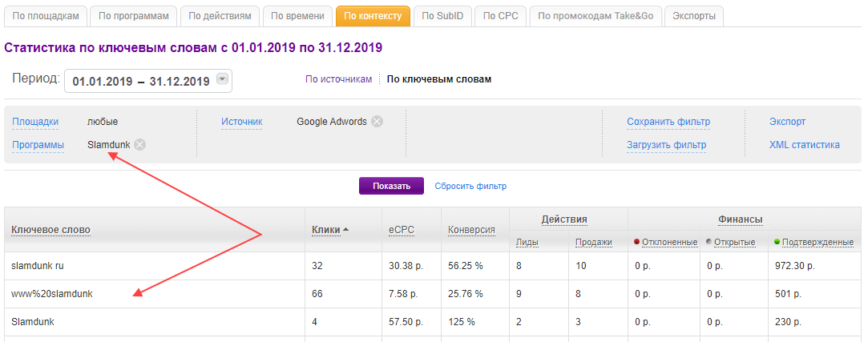Sort table by Ключевое слово header

[50, 230]
